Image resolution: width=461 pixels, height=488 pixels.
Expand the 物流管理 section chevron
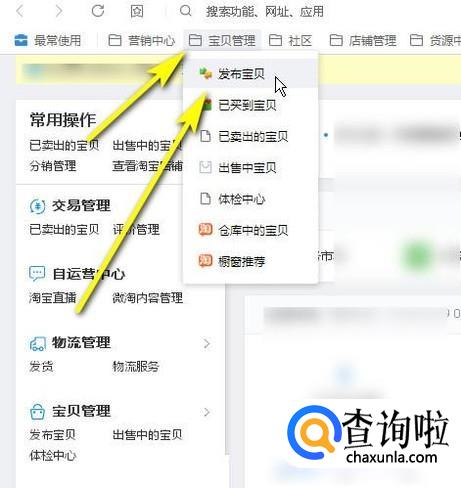click(x=207, y=343)
